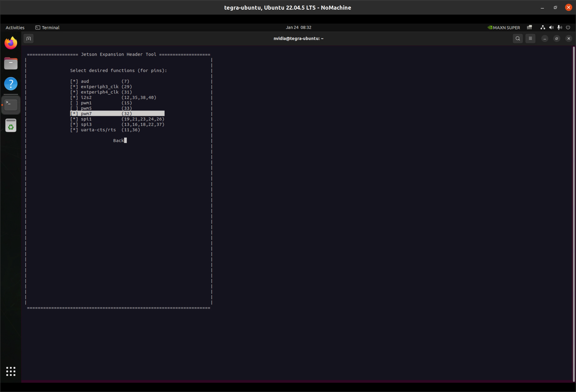Launch Firefox from the dock

click(x=11, y=43)
